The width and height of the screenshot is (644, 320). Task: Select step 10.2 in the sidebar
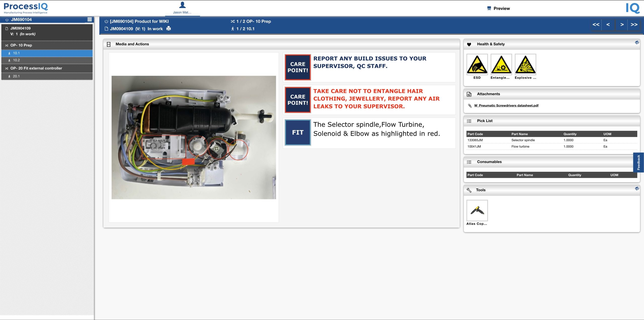(47, 60)
